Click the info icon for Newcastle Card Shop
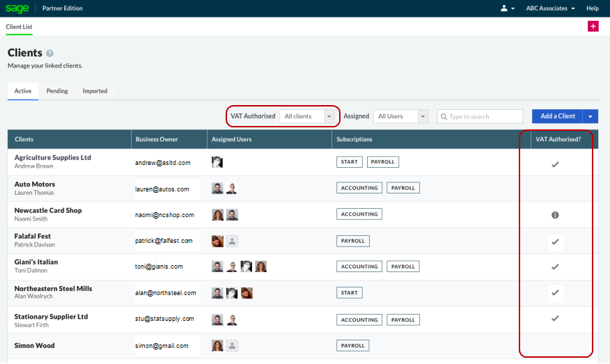The image size is (610, 364). tap(555, 215)
